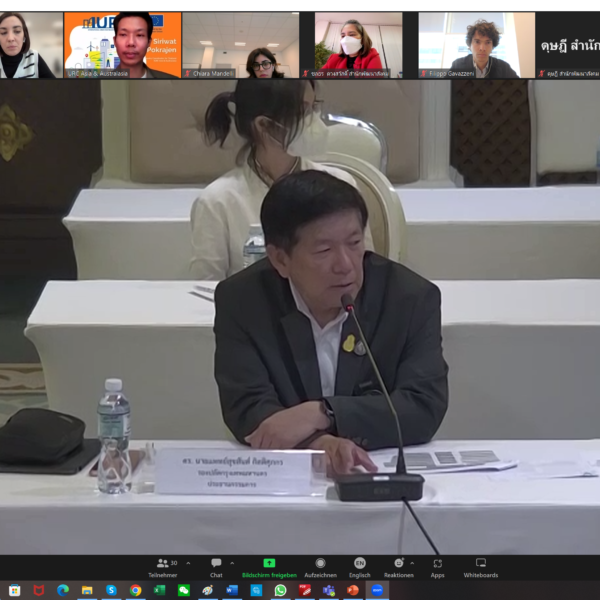Open the Englisch interpretation language button
This screenshot has width=600, height=600.
(x=360, y=568)
